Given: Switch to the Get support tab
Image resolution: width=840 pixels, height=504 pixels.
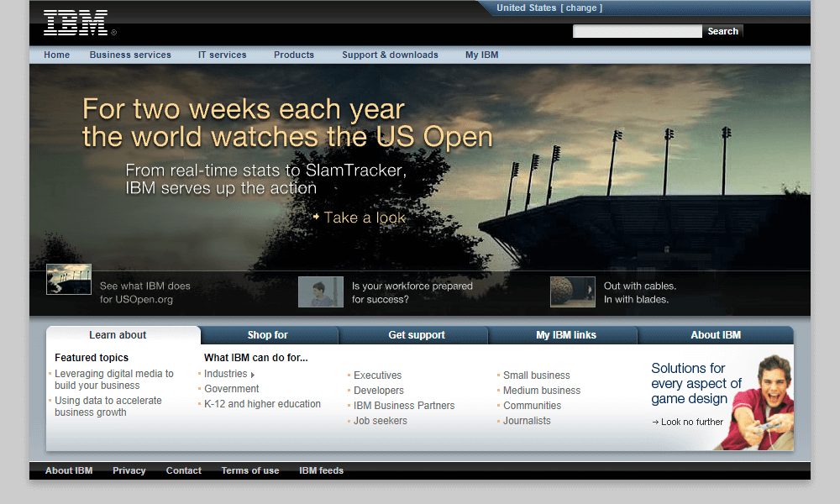Looking at the screenshot, I should tap(417, 335).
